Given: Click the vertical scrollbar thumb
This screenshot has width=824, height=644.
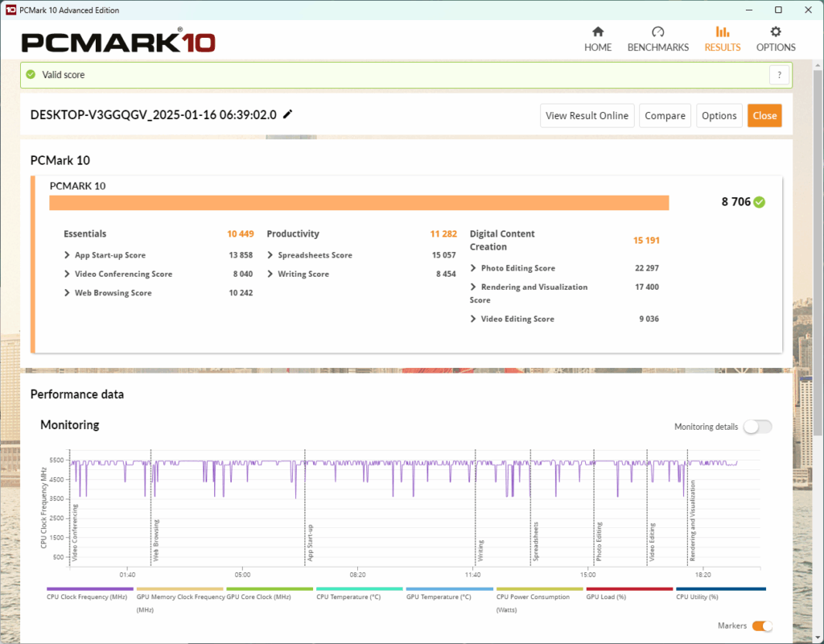Looking at the screenshot, I should tap(818, 252).
